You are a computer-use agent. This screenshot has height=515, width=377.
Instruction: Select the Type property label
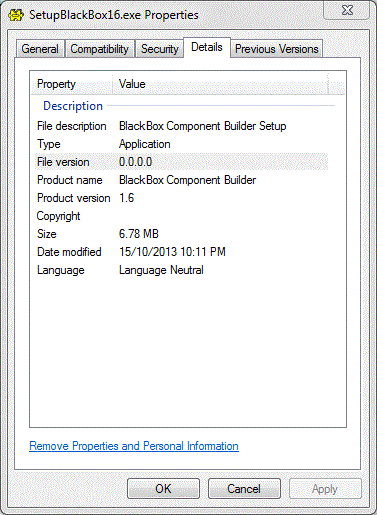click(49, 144)
